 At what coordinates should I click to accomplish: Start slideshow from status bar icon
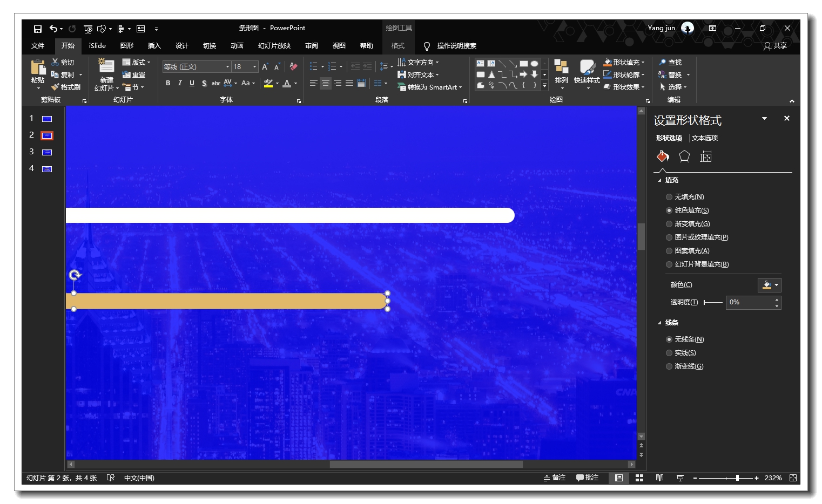click(x=680, y=478)
